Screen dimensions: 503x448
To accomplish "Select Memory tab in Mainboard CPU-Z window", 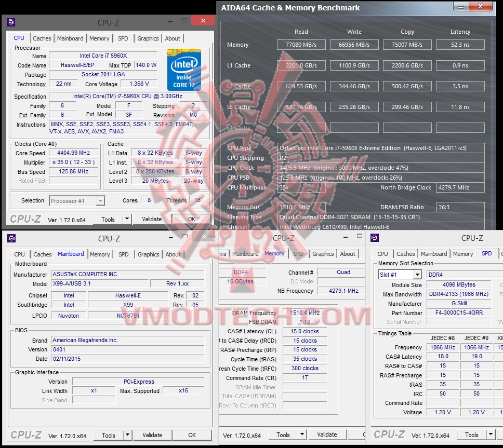I will 100,254.
